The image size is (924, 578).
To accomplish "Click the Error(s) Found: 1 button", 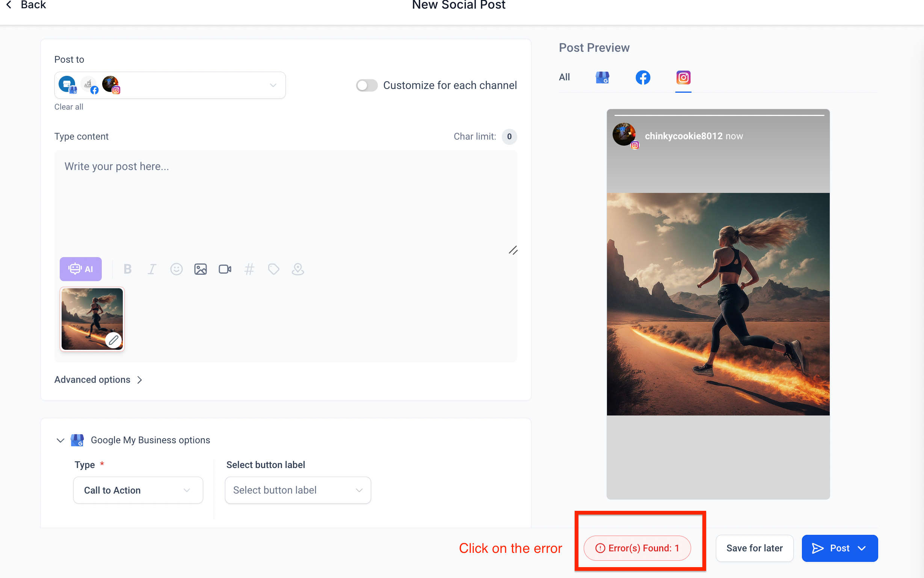I will pos(636,548).
